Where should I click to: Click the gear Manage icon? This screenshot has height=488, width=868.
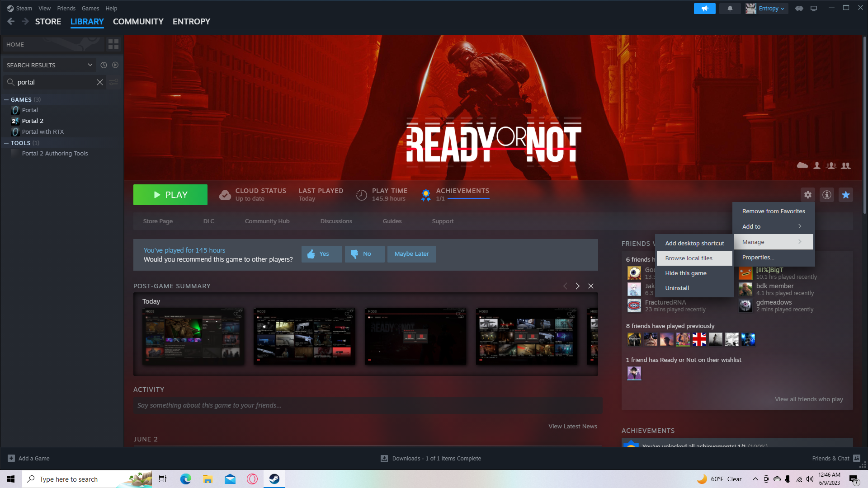[807, 195]
